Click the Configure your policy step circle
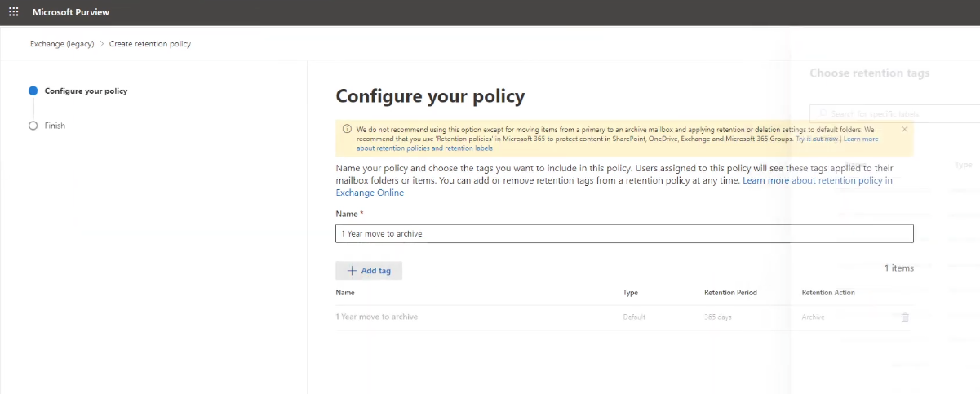 click(x=33, y=91)
